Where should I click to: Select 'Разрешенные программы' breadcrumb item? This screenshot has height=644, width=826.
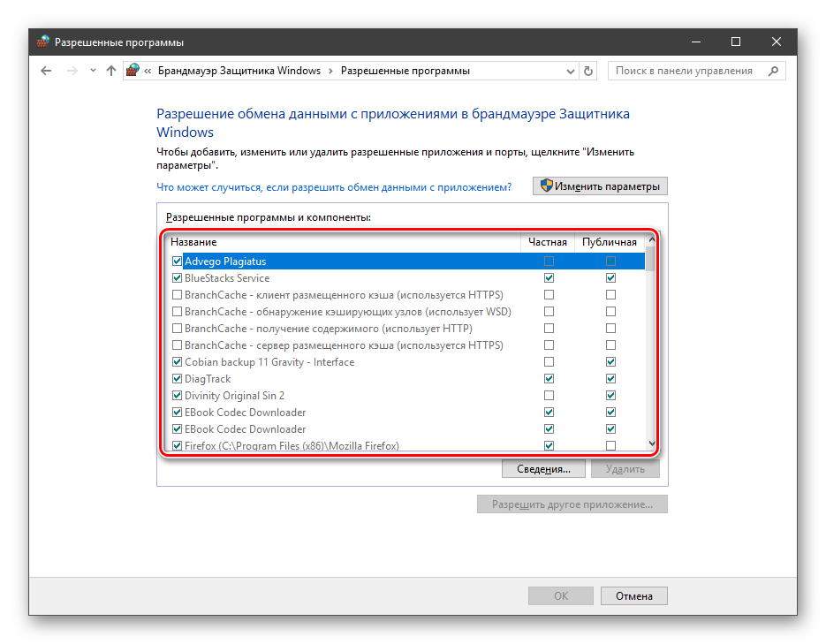(405, 71)
